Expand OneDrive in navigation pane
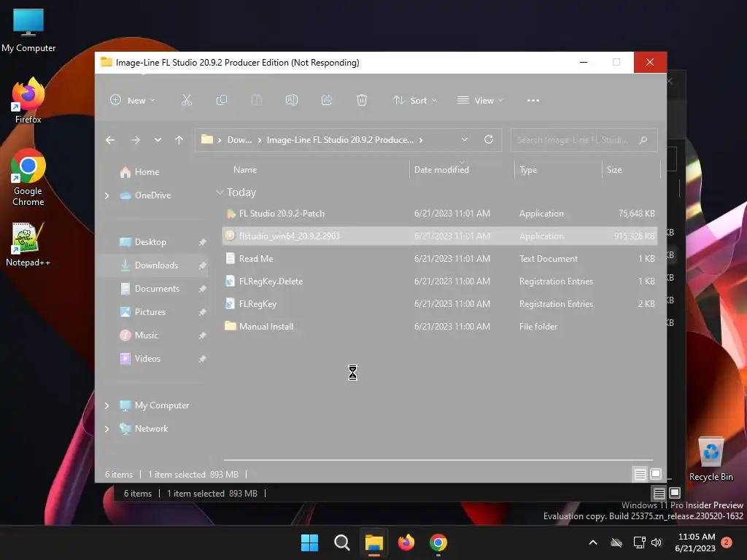Viewport: 747px width, 560px height. pyautogui.click(x=107, y=195)
